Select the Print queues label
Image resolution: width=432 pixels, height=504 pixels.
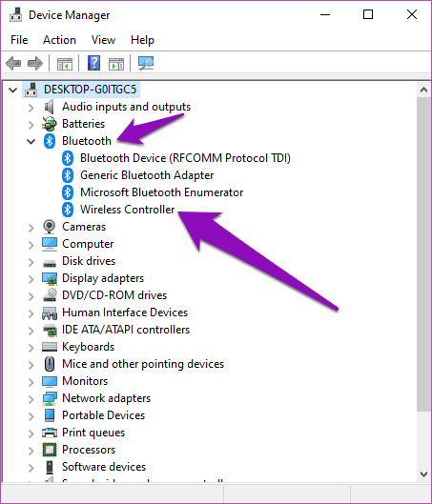tap(93, 433)
